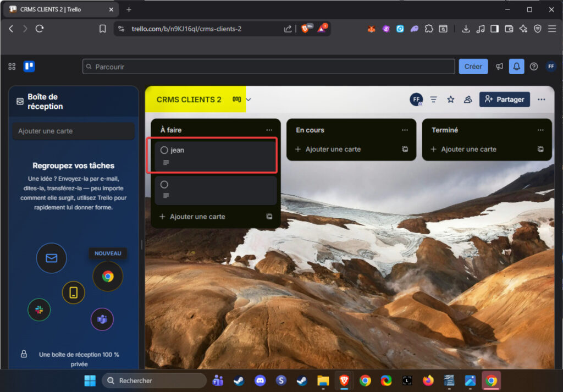
Task: Click the Parcourir search field
Action: point(269,67)
